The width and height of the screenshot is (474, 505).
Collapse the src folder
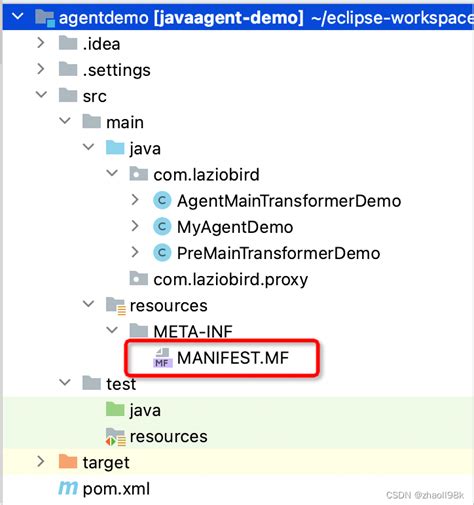pos(41,95)
